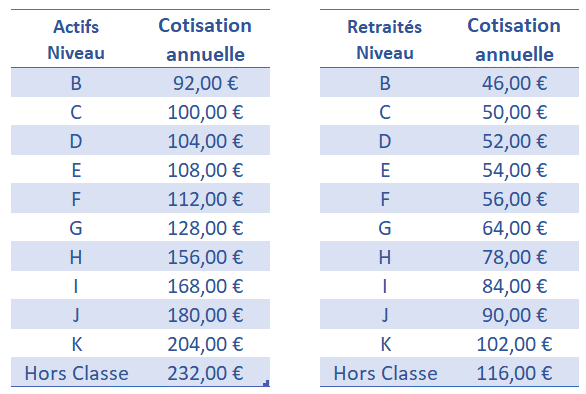Click the table resize handle corner
Screen dimensions: 586x394
[266, 383]
